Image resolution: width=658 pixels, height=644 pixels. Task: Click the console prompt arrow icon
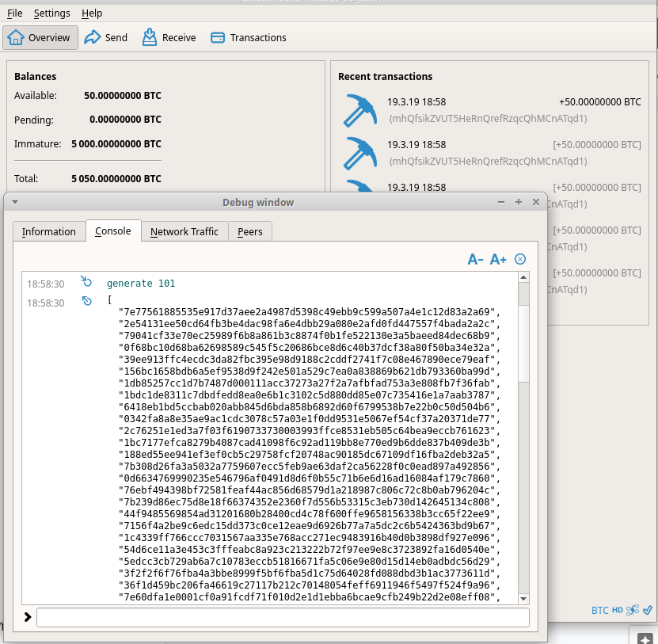[x=28, y=617]
